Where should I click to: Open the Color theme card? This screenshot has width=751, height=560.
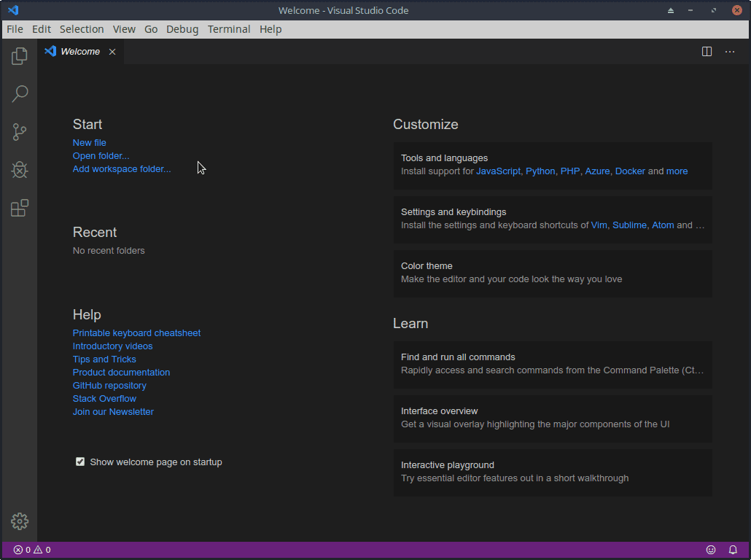click(553, 273)
